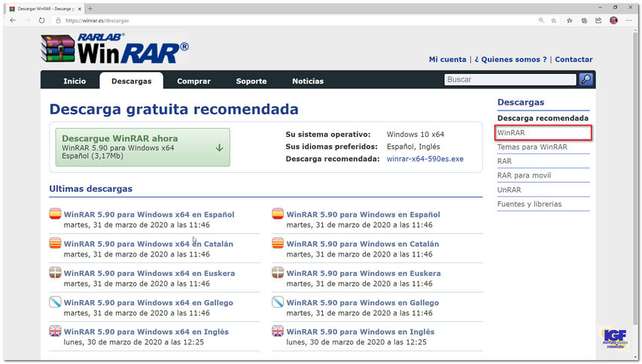Click the padlock site info icon
This screenshot has height=364, width=642.
58,20
